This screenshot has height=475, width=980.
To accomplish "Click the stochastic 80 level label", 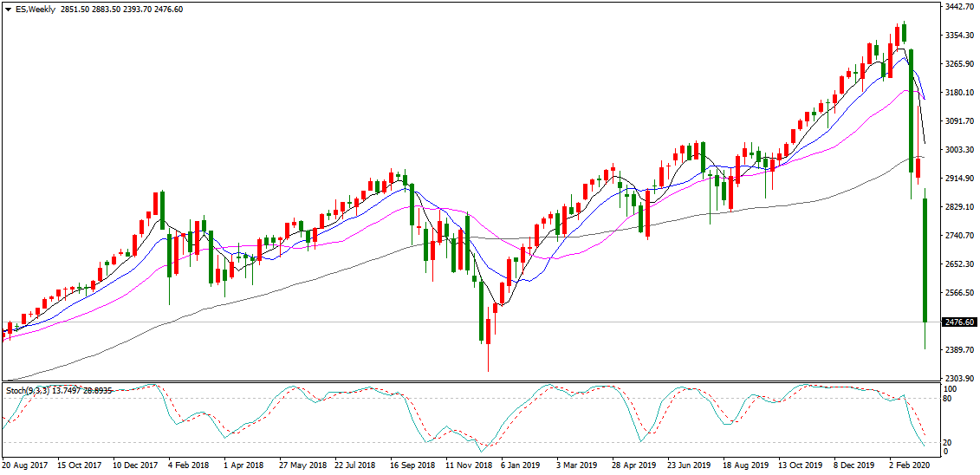I will pyautogui.click(x=949, y=399).
